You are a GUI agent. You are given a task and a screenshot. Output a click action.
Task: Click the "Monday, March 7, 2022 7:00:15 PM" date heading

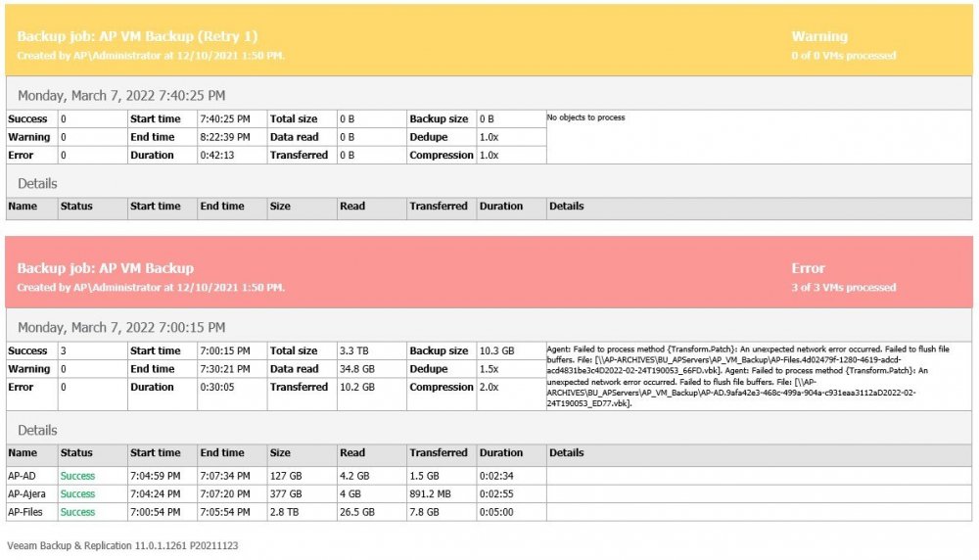click(121, 328)
